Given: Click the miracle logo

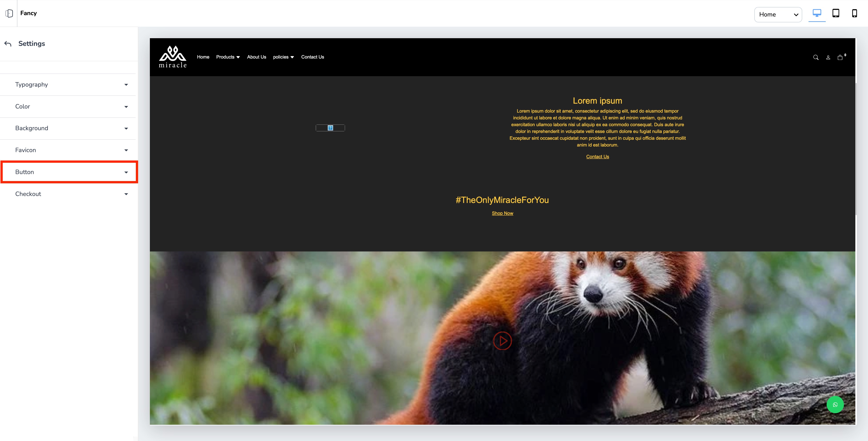Looking at the screenshot, I should coord(172,57).
